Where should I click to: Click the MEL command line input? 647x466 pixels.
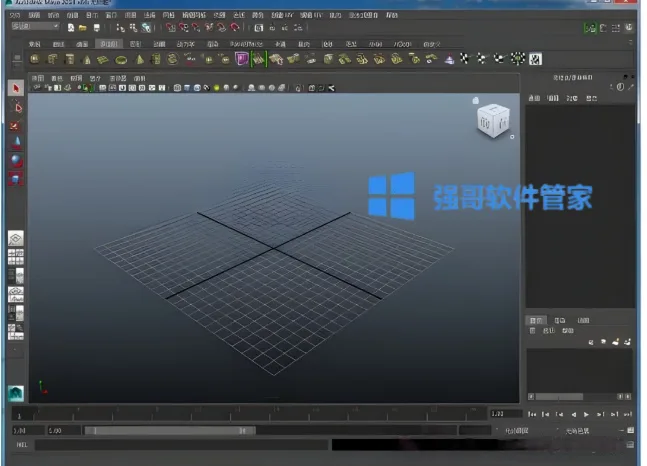[182, 445]
